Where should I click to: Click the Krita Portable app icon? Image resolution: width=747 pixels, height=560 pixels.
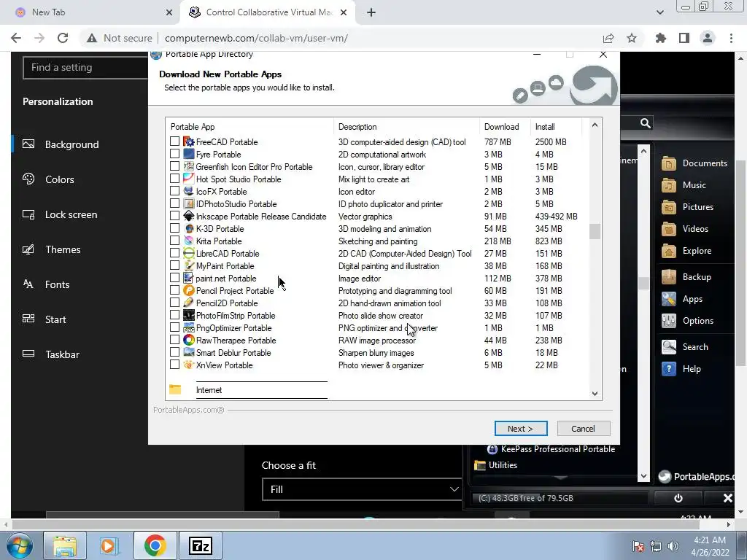[189, 241]
